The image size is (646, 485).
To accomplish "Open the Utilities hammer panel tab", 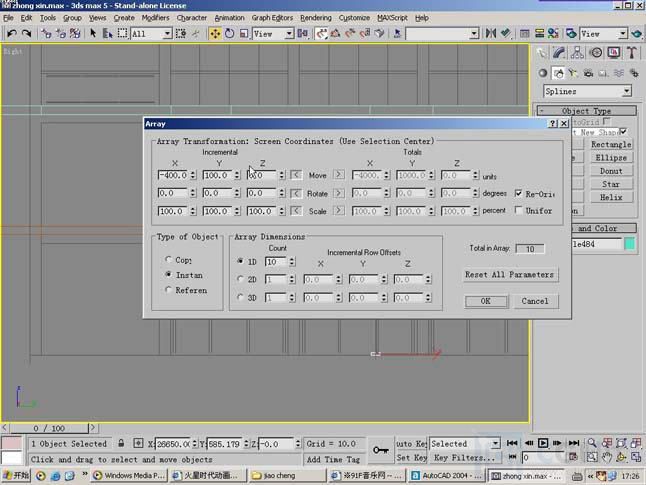I will 632,53.
